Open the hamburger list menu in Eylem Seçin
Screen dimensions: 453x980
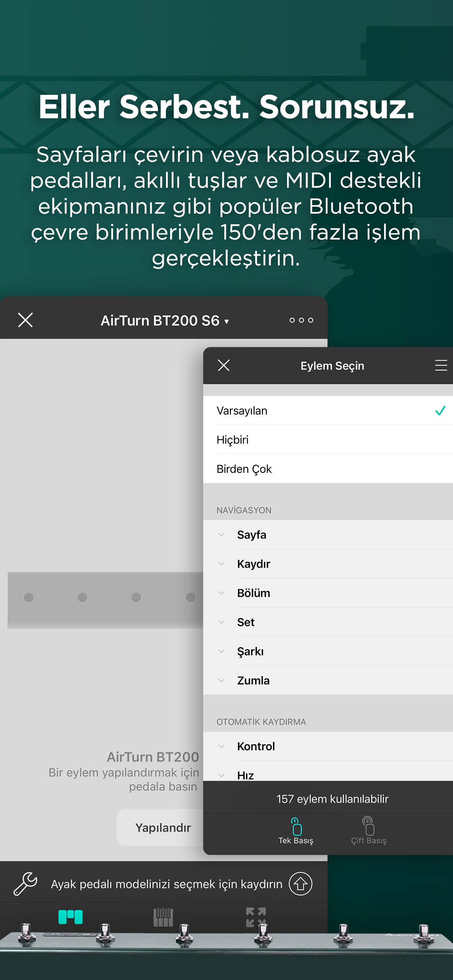pos(441,365)
